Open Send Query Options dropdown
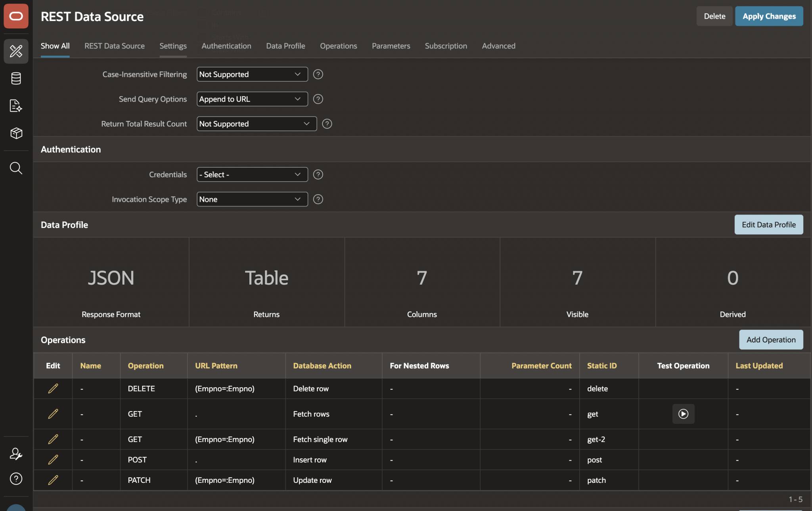 click(252, 99)
